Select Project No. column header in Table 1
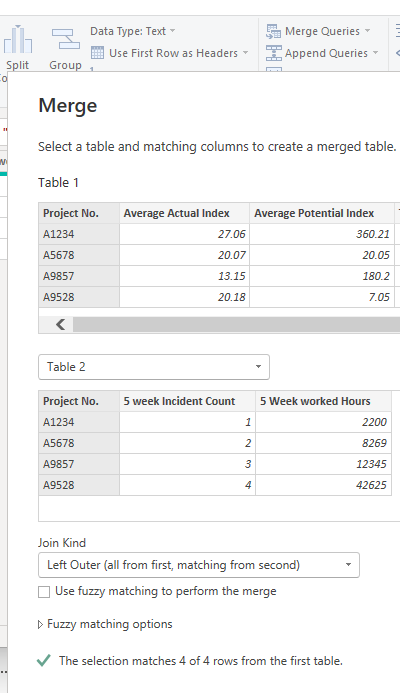The width and height of the screenshot is (400, 693). pyautogui.click(x=79, y=213)
